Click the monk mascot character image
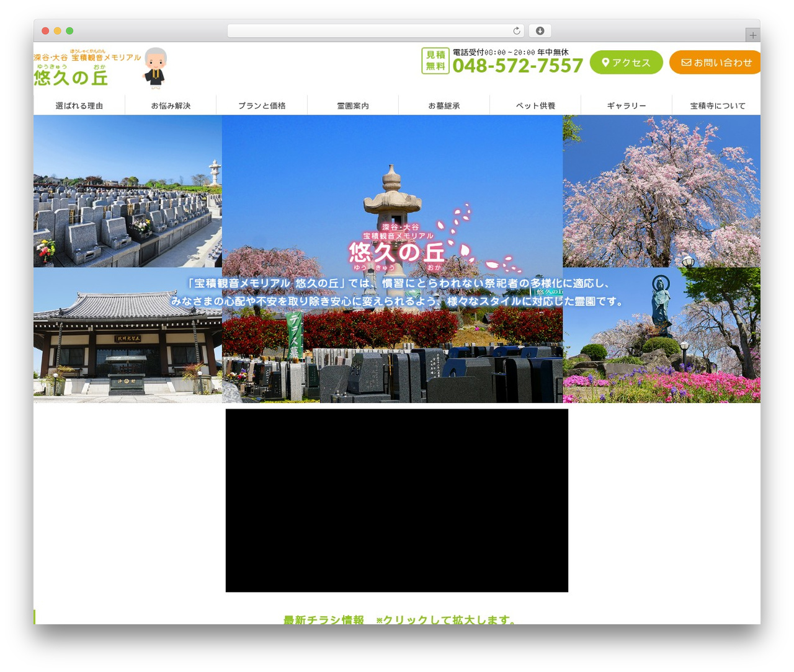The image size is (794, 672). 155,68
